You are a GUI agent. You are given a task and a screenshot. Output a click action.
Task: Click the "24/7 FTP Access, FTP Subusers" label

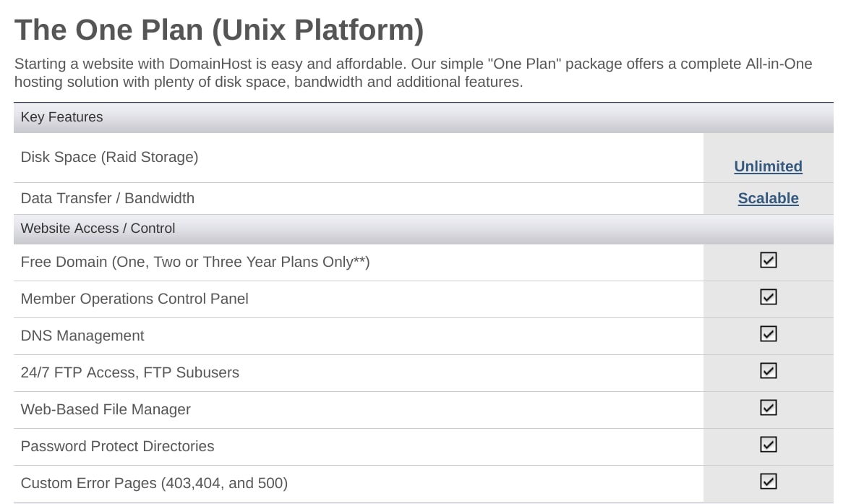coord(129,372)
